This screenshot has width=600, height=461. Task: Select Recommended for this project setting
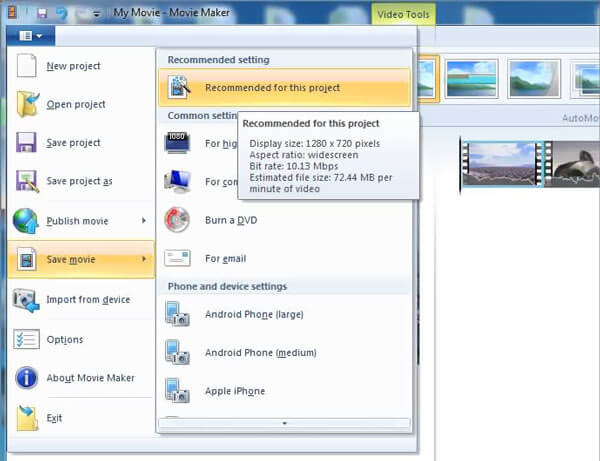point(284,88)
